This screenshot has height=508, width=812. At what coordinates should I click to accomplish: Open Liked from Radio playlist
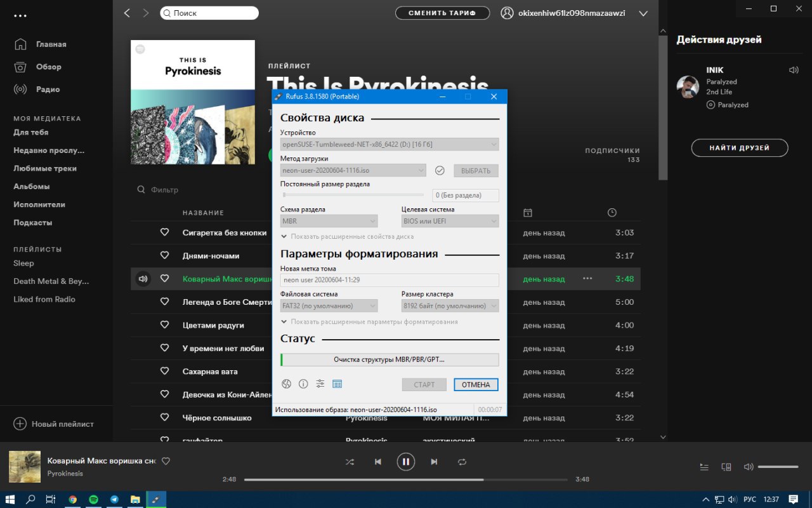tap(44, 299)
